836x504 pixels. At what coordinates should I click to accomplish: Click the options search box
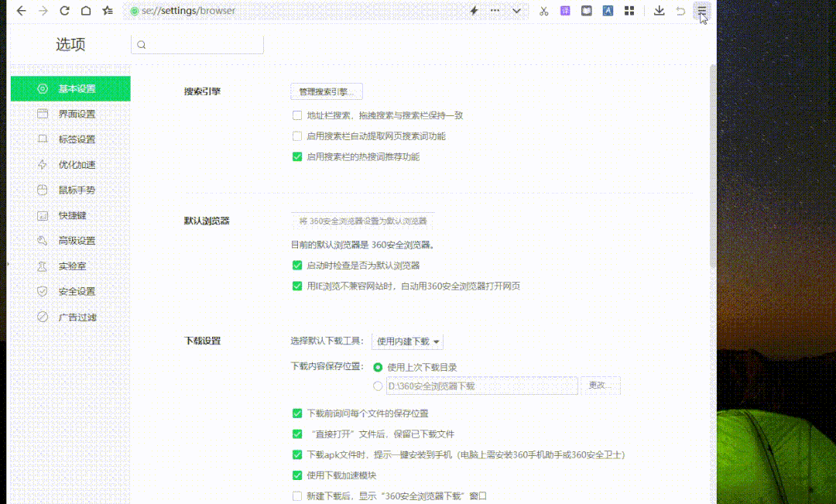coord(197,45)
